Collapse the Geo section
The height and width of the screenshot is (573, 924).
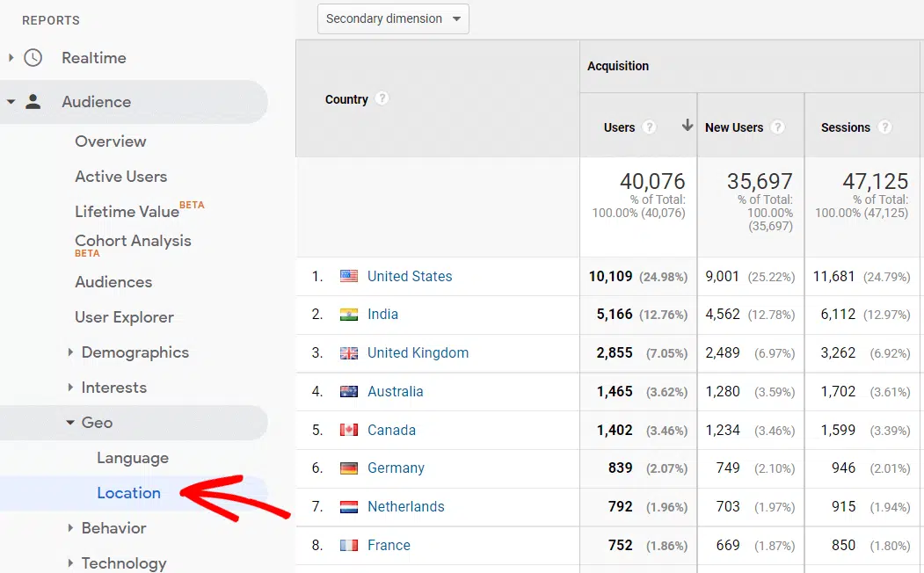point(97,423)
